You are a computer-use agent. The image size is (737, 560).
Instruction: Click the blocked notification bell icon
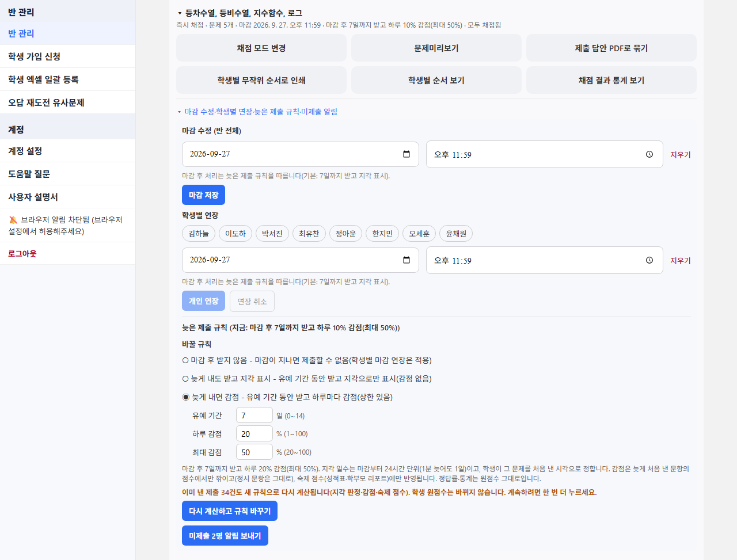(x=13, y=220)
